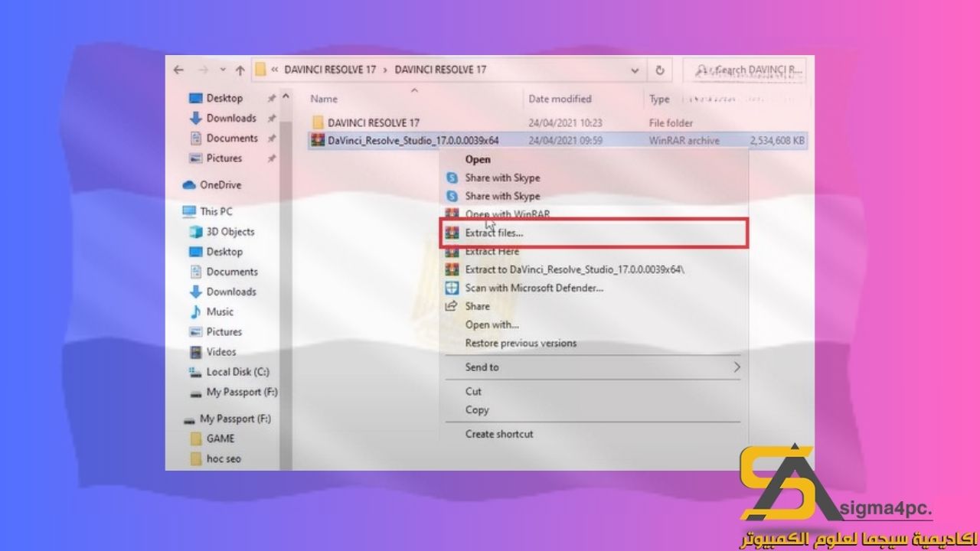Choose Restore previous versions
This screenshot has width=980, height=551.
coord(521,343)
